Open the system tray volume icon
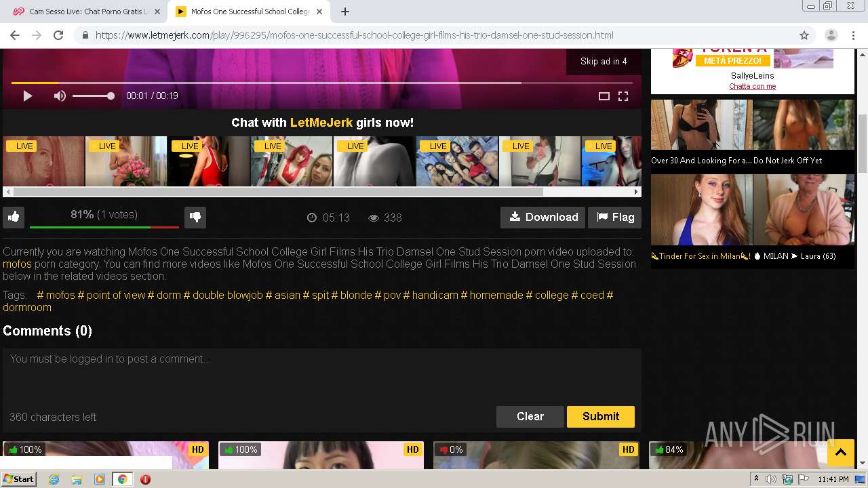The width and height of the screenshot is (868, 488). tap(771, 479)
